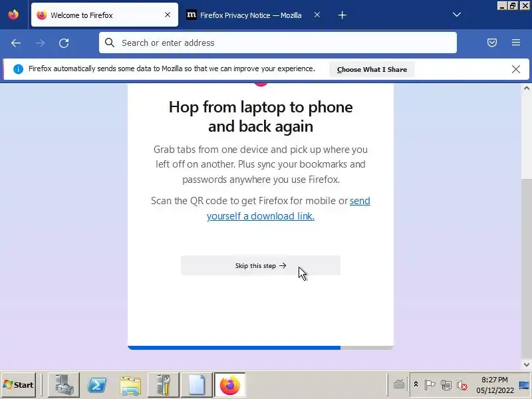Open the Windows Start menu
This screenshot has width=532, height=399.
tap(19, 385)
